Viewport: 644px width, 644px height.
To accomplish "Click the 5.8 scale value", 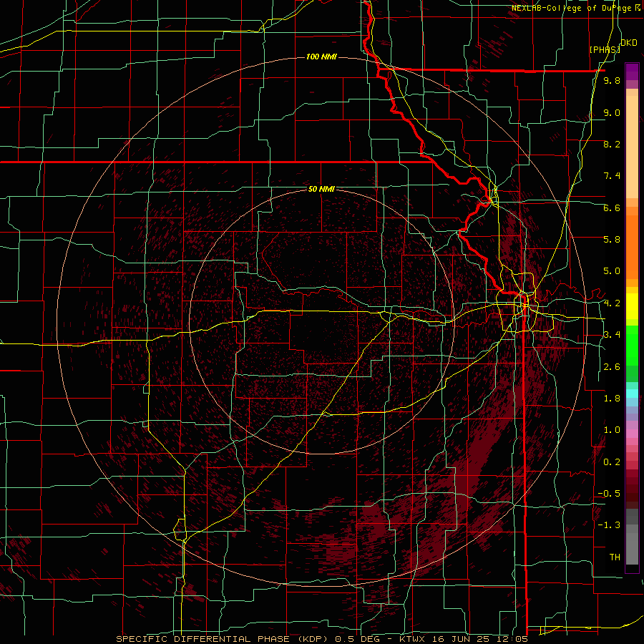I will tap(612, 240).
